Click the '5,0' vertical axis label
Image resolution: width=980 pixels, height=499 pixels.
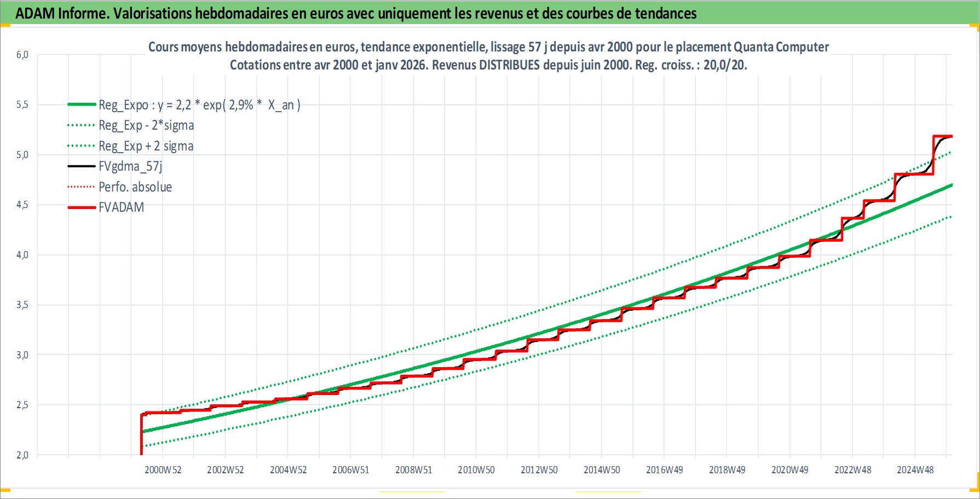(x=22, y=155)
